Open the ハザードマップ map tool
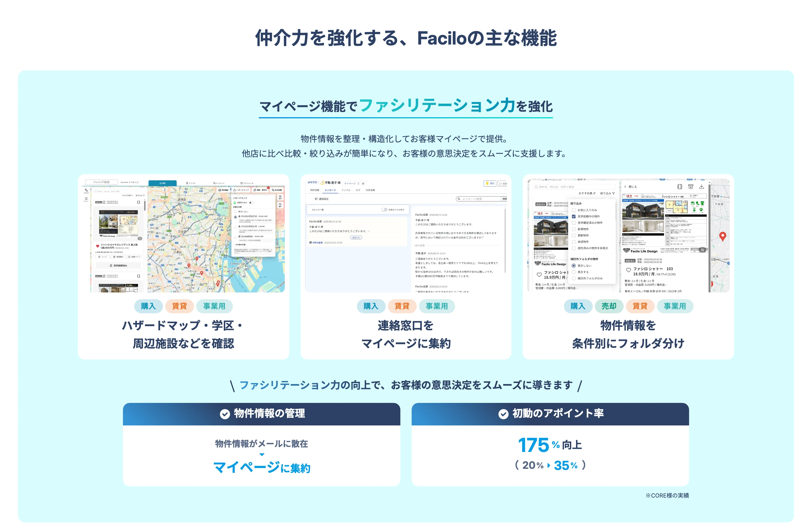812x528 pixels. [x=241, y=190]
